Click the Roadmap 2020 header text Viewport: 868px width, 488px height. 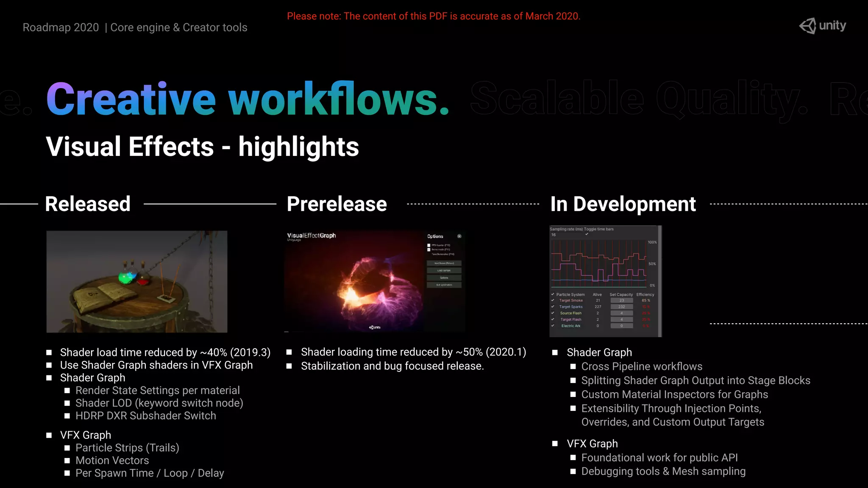click(x=135, y=28)
